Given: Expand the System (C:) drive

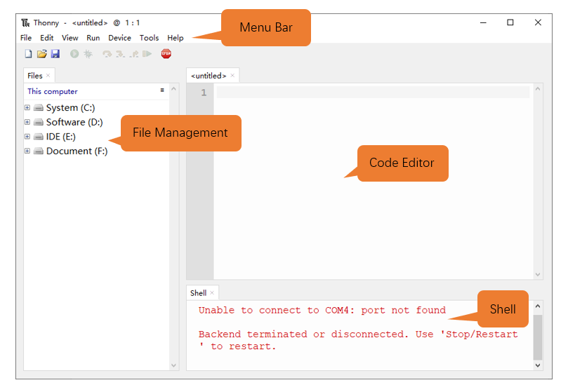Looking at the screenshot, I should (27, 107).
